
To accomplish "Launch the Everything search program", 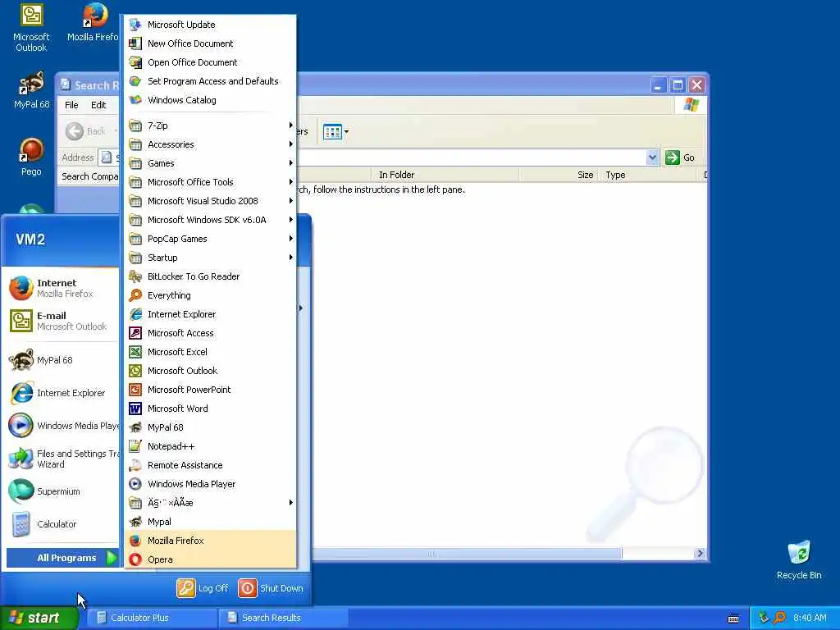I will click(x=210, y=295).
